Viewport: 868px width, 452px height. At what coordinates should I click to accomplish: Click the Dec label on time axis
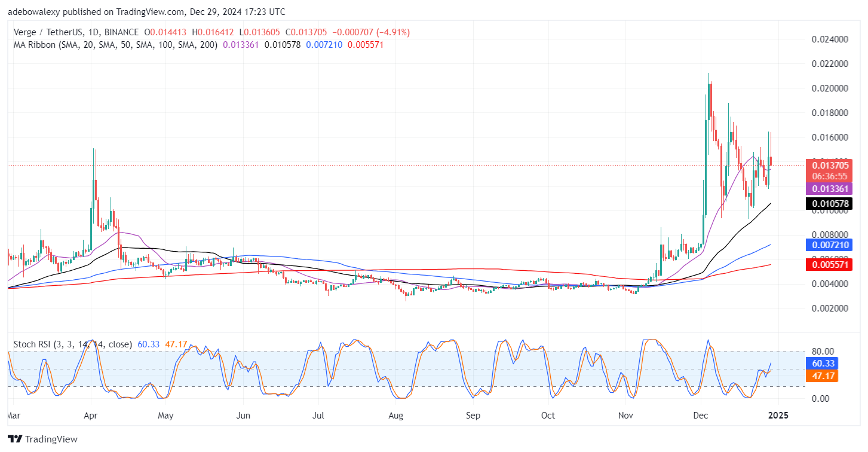[700, 414]
